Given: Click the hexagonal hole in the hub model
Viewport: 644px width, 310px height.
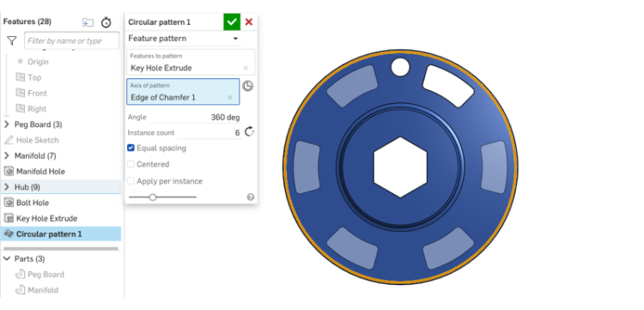Looking at the screenshot, I should (x=400, y=167).
